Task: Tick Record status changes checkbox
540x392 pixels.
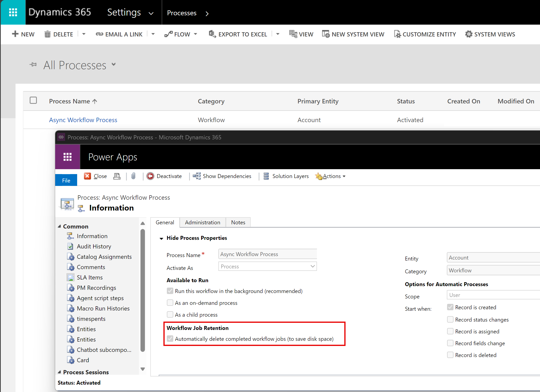Action: (x=450, y=319)
